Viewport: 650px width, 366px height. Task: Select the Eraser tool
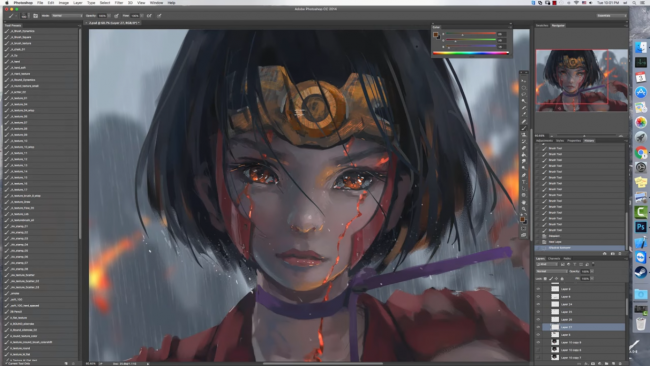tap(524, 148)
